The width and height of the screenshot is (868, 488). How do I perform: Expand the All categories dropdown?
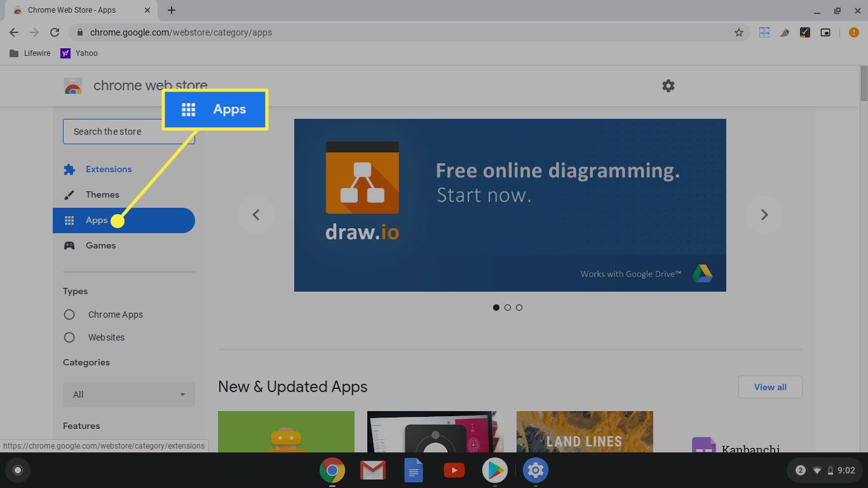tap(128, 395)
